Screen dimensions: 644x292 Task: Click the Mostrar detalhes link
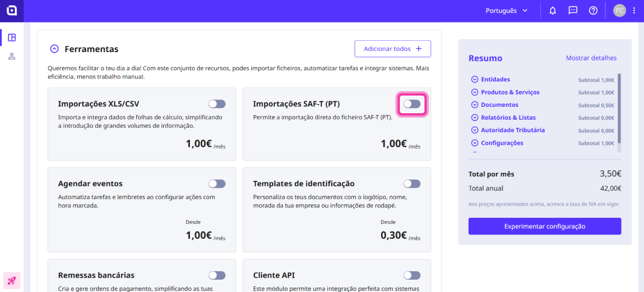coord(591,58)
